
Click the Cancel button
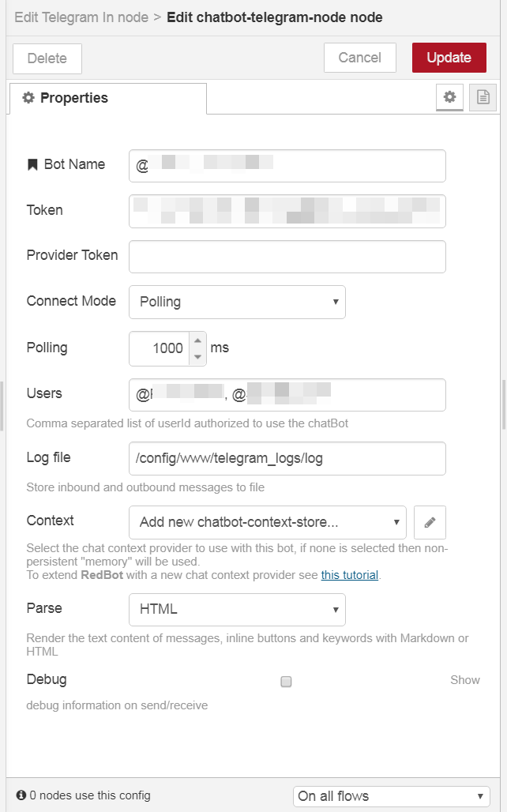click(x=360, y=58)
